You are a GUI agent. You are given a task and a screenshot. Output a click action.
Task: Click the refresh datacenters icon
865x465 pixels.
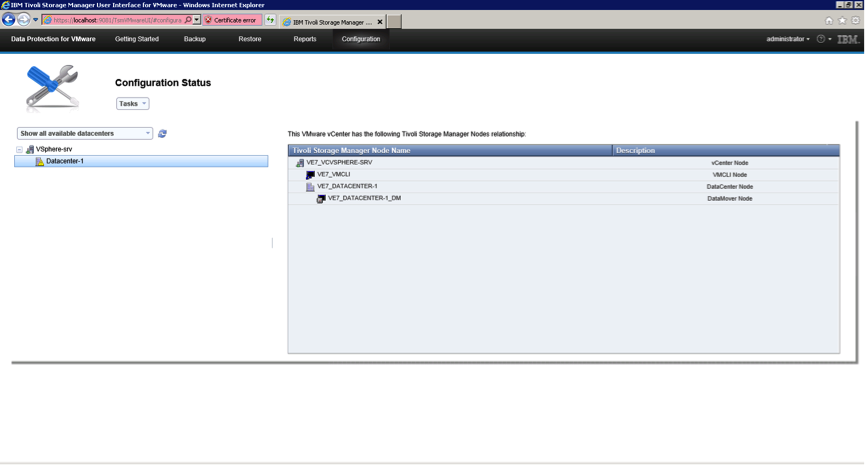click(x=162, y=133)
